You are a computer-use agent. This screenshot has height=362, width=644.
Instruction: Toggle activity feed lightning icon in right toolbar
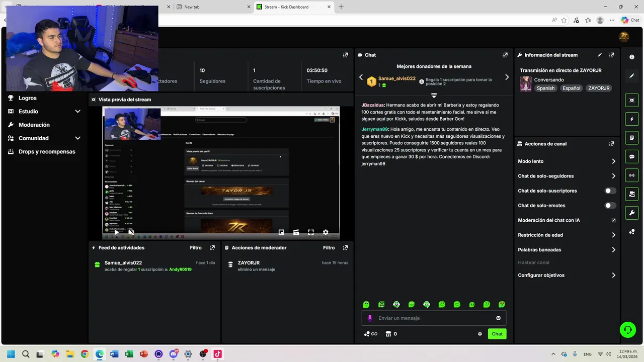click(632, 119)
